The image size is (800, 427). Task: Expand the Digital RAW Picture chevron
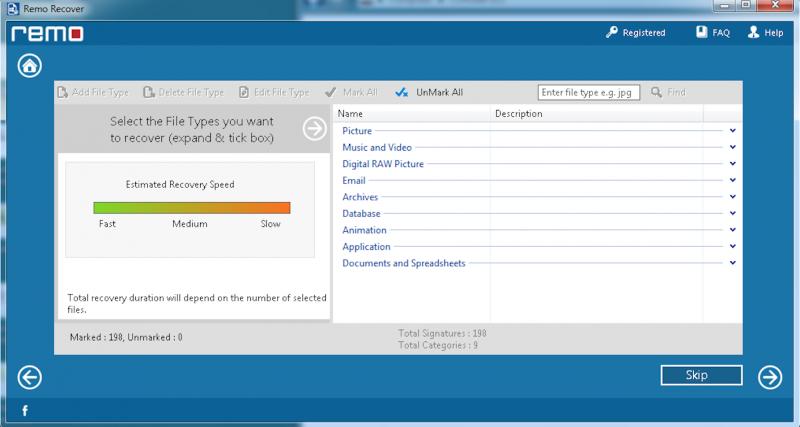[733, 164]
